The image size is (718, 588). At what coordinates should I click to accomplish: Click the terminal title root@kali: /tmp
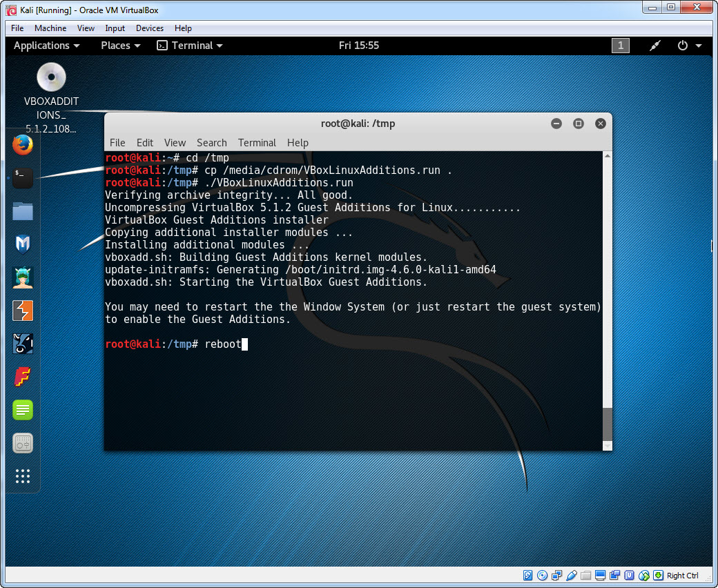pyautogui.click(x=358, y=124)
